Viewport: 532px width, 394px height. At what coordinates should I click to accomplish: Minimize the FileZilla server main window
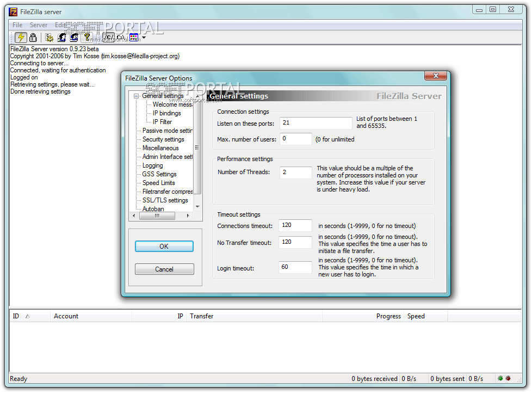coord(479,9)
